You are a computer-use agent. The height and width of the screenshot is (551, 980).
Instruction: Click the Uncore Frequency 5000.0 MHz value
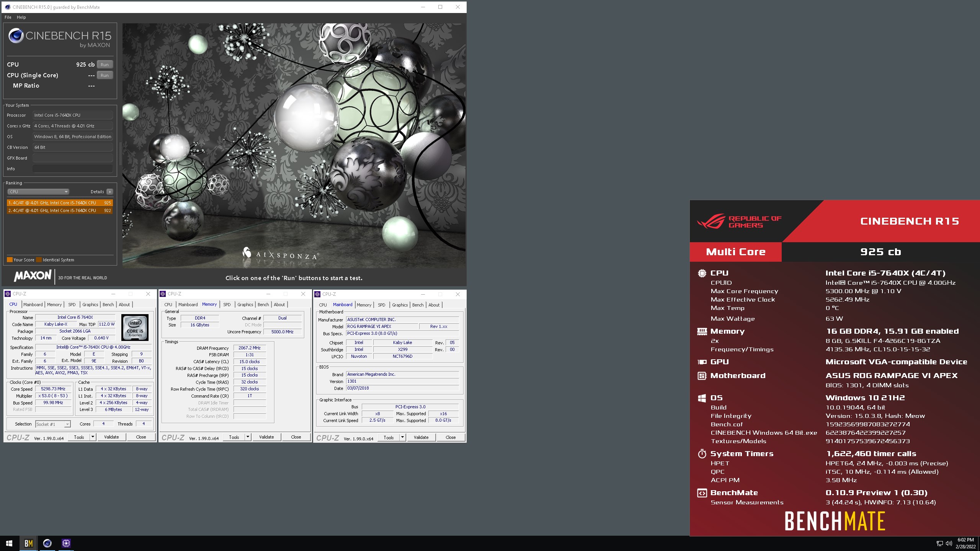(283, 332)
